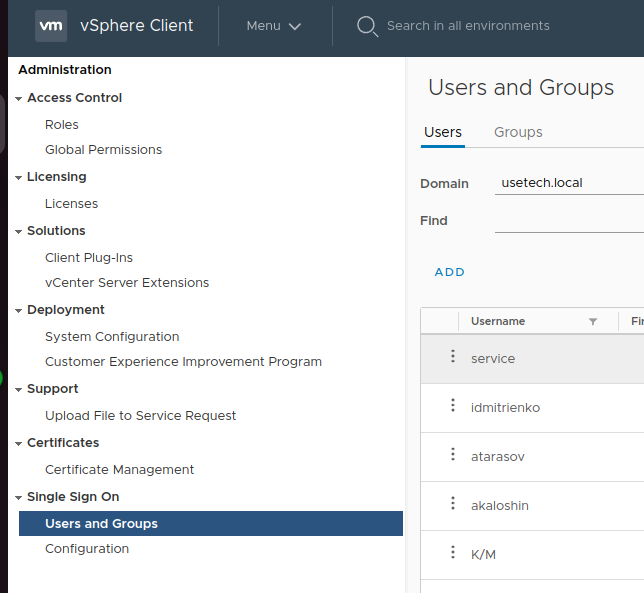Switch to the Users tab
The height and width of the screenshot is (593, 644).
pos(443,132)
